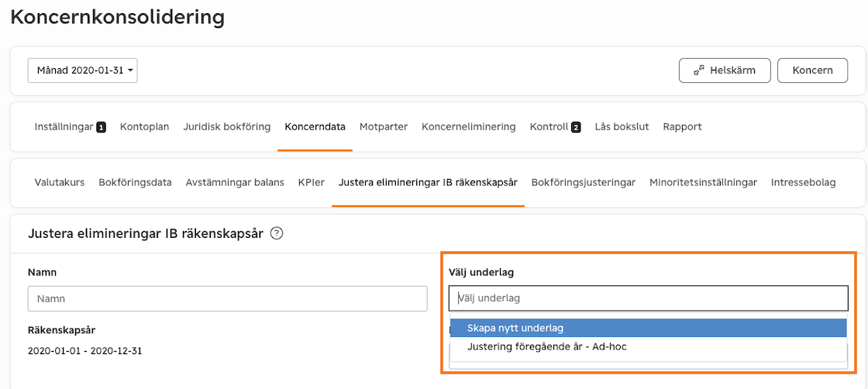Click the Koncern button
Screen dimensions: 868x389
(x=812, y=71)
